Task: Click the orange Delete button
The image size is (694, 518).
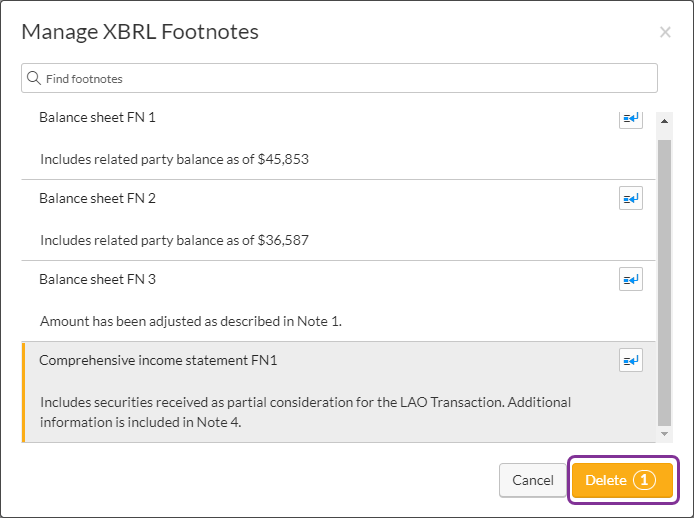Action: [622, 480]
